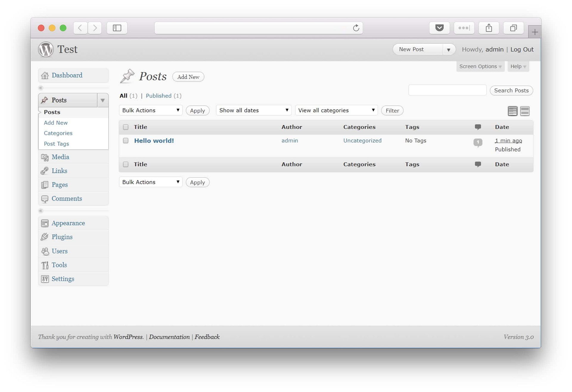Collapse the Posts menu arrow

pyautogui.click(x=102, y=100)
